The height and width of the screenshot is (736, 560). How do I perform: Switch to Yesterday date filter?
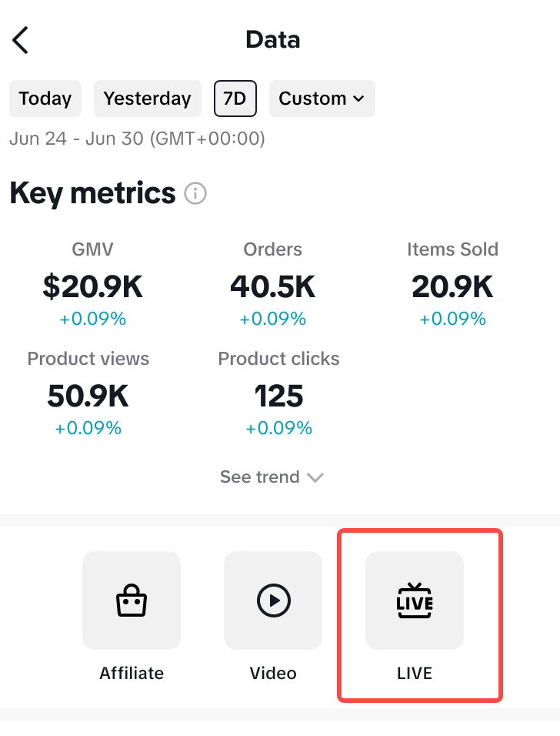point(147,99)
